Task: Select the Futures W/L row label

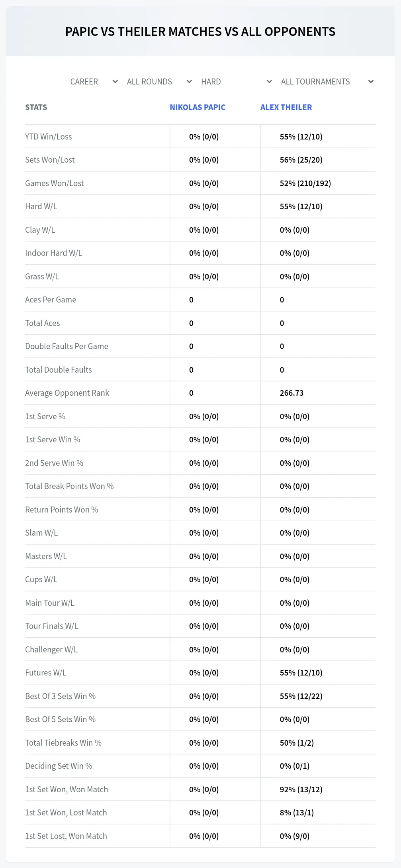Action: [46, 673]
